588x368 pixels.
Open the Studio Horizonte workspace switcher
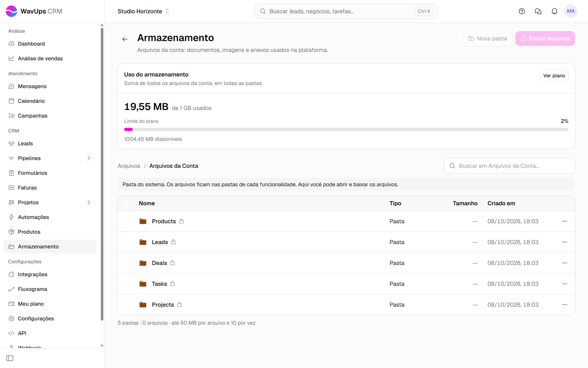(x=143, y=11)
